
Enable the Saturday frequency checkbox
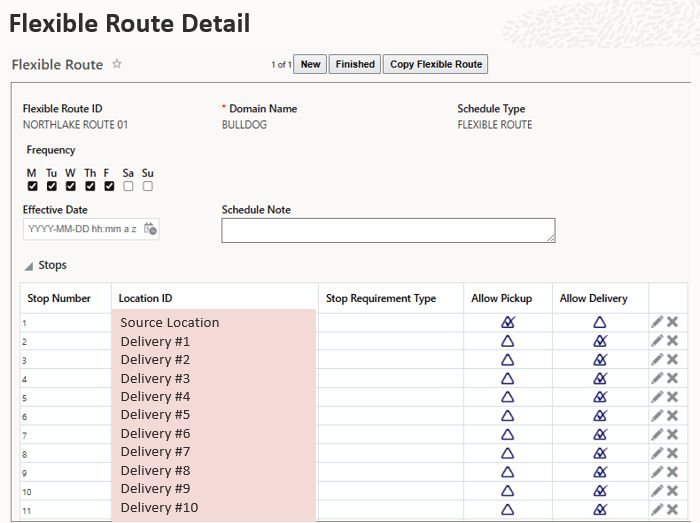pyautogui.click(x=128, y=186)
